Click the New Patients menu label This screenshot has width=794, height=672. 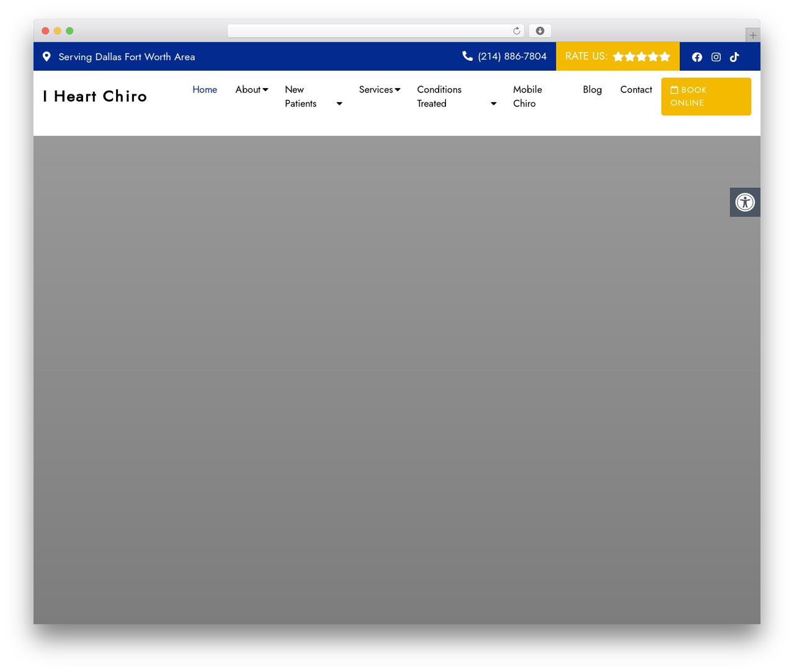[x=301, y=97]
